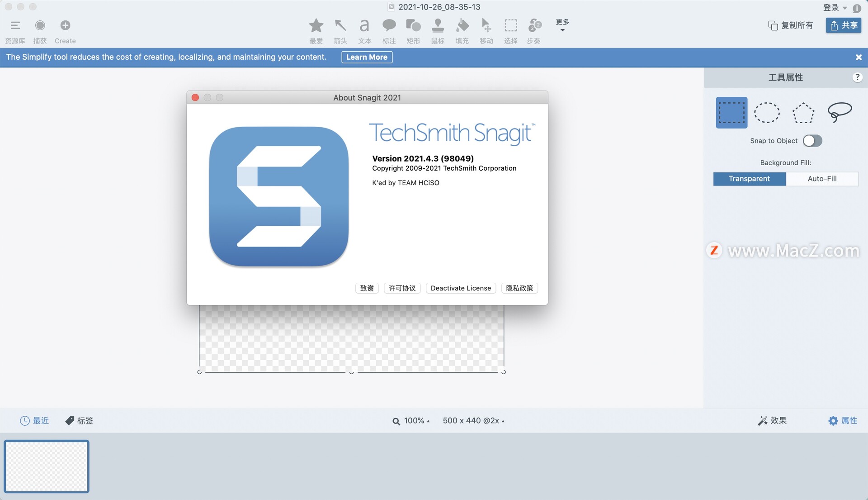Select the Callout (标注) tool
Screen dimensions: 868x500
[389, 31]
